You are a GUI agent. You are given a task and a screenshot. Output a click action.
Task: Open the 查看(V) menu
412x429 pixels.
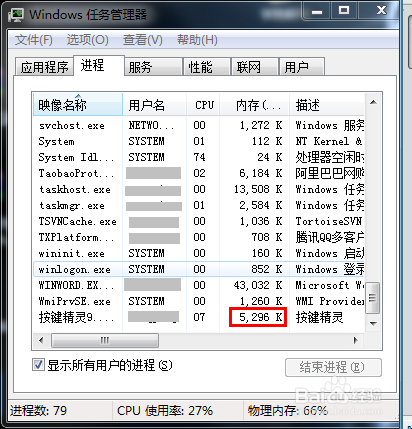coord(143,40)
